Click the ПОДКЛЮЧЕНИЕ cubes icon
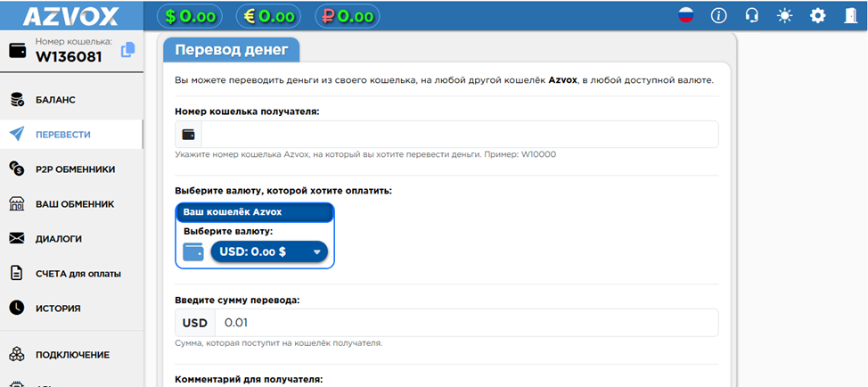868x387 pixels. [17, 354]
